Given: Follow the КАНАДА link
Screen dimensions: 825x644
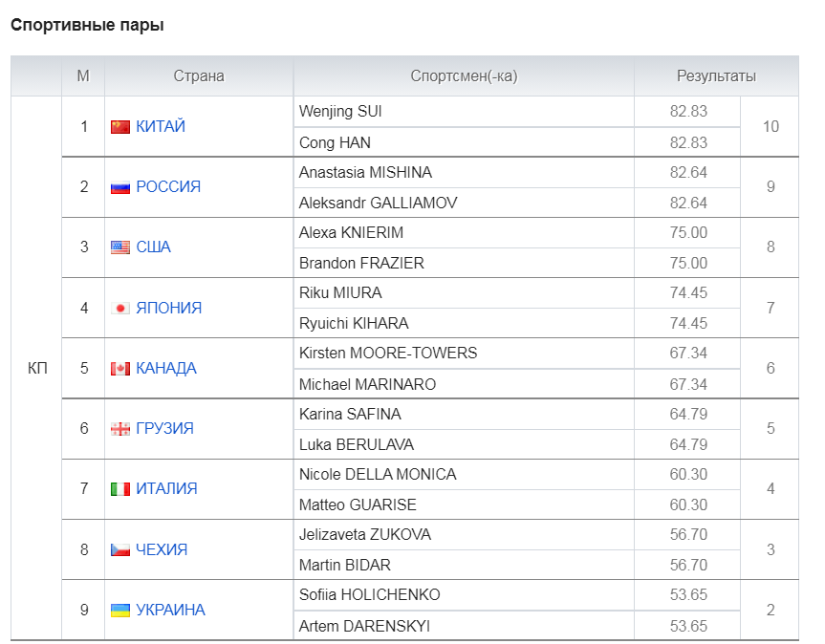Looking at the screenshot, I should click(x=166, y=368).
